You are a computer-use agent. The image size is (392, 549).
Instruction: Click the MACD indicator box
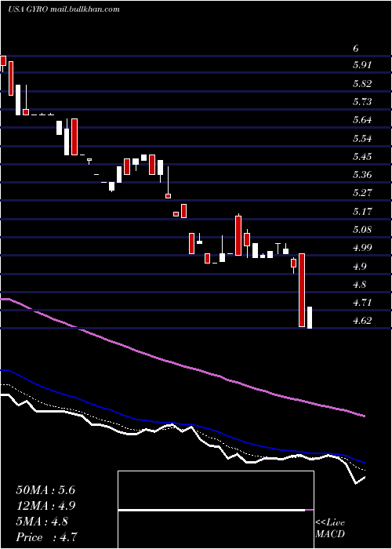click(216, 510)
